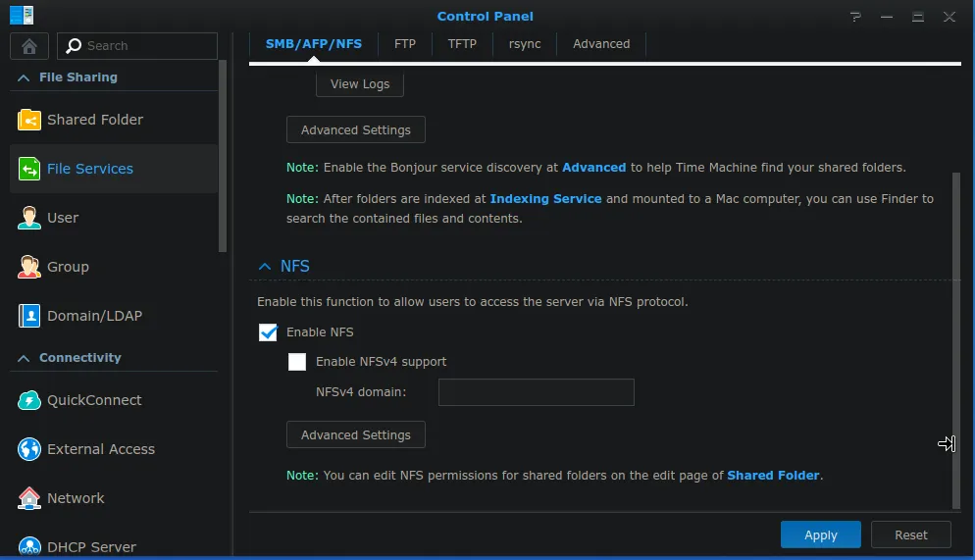The image size is (975, 560).
Task: Open NFS Advanced Settings button
Action: pos(356,435)
